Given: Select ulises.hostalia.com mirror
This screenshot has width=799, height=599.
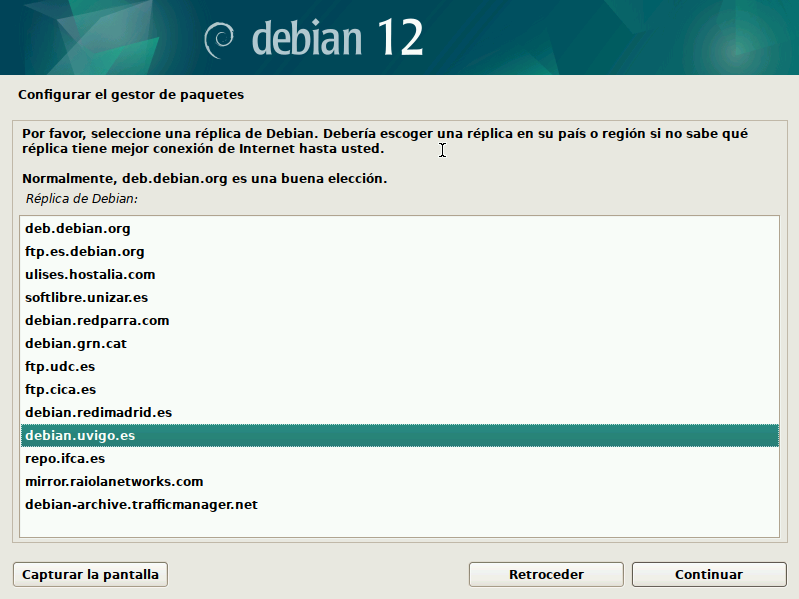Looking at the screenshot, I should coord(90,275).
